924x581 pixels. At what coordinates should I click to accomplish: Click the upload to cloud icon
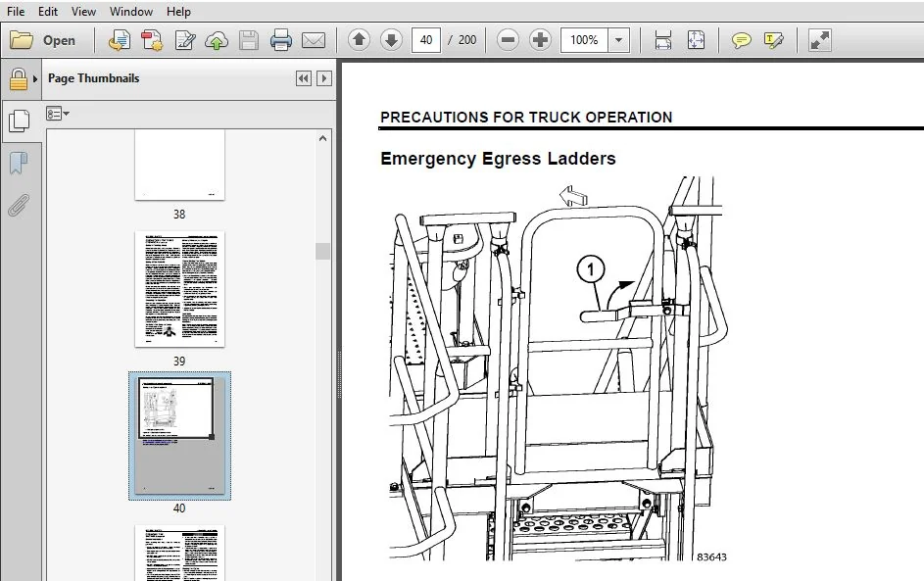coord(217,40)
